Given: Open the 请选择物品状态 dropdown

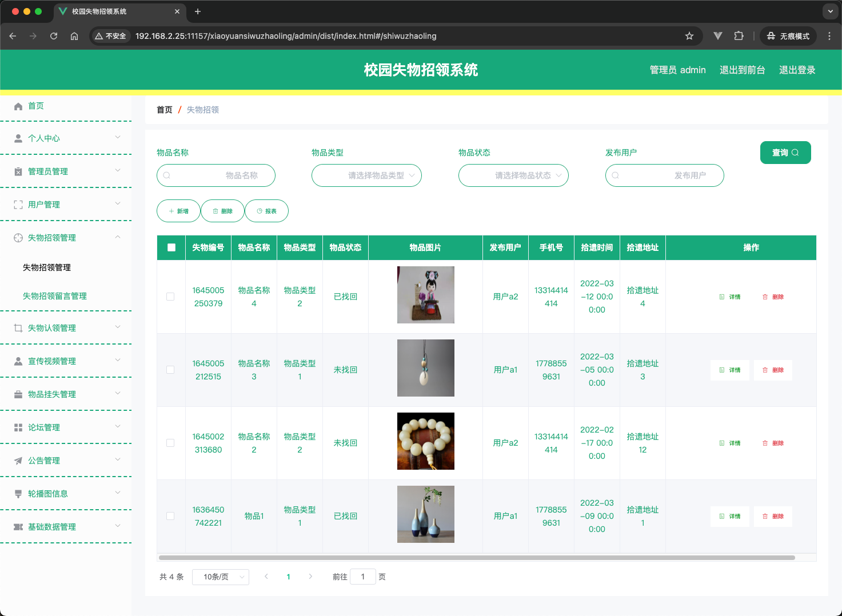Looking at the screenshot, I should coord(513,175).
